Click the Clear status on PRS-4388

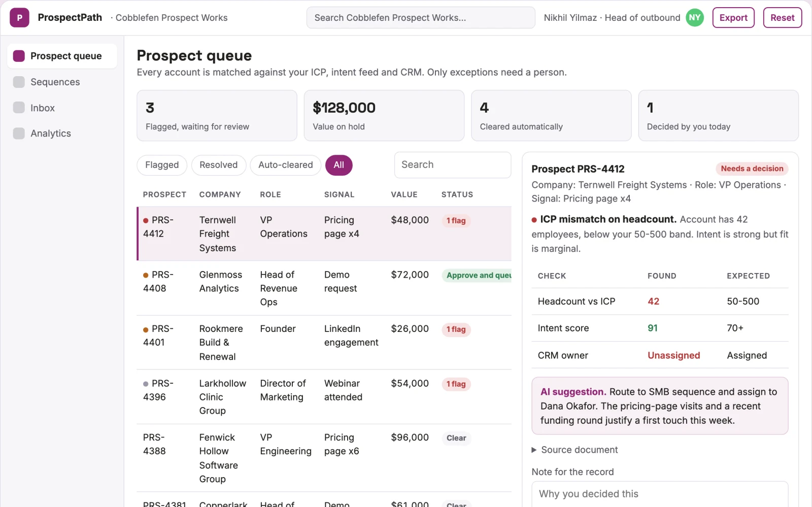point(456,438)
